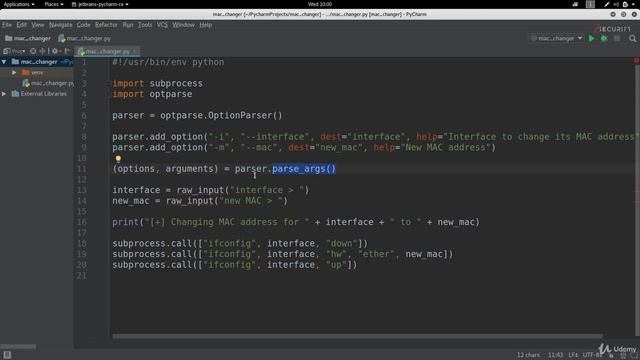Viewport: 640px width, 360px height.
Task: Open the Window menu
Action: (x=183, y=25)
